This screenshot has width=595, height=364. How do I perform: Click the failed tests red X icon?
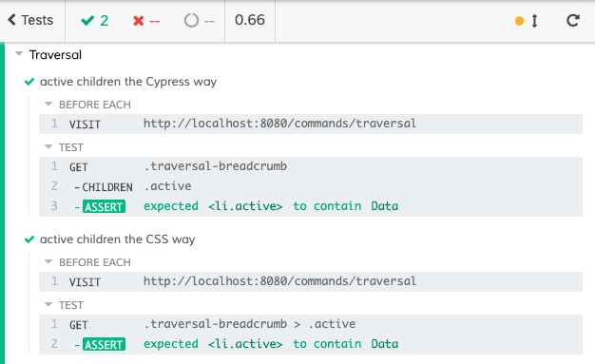[139, 21]
